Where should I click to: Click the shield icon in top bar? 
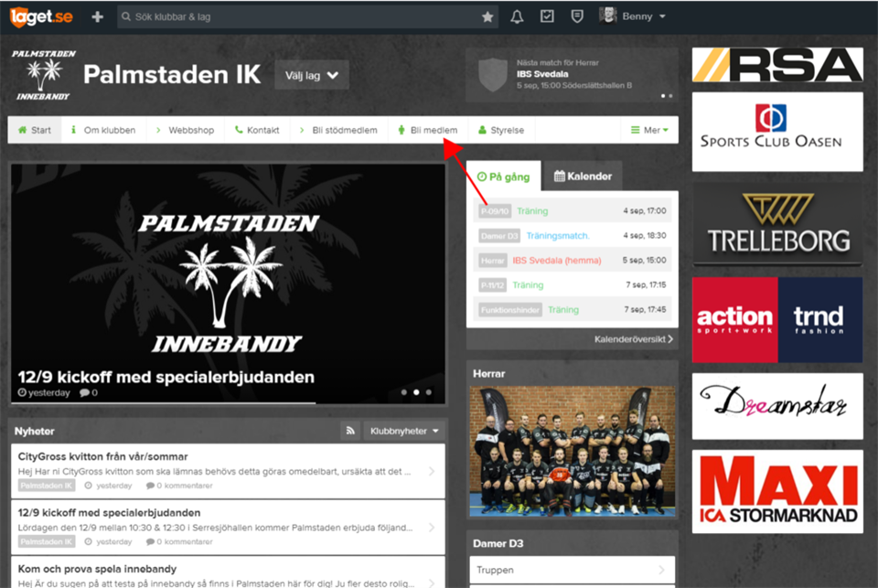click(x=577, y=16)
